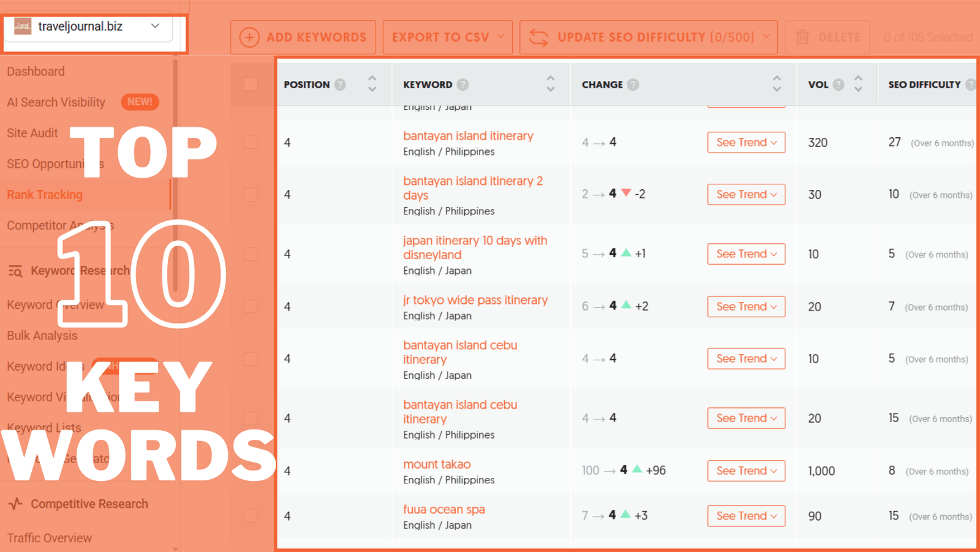
Task: Check the box for bantayan island itinerary row
Action: tap(251, 142)
